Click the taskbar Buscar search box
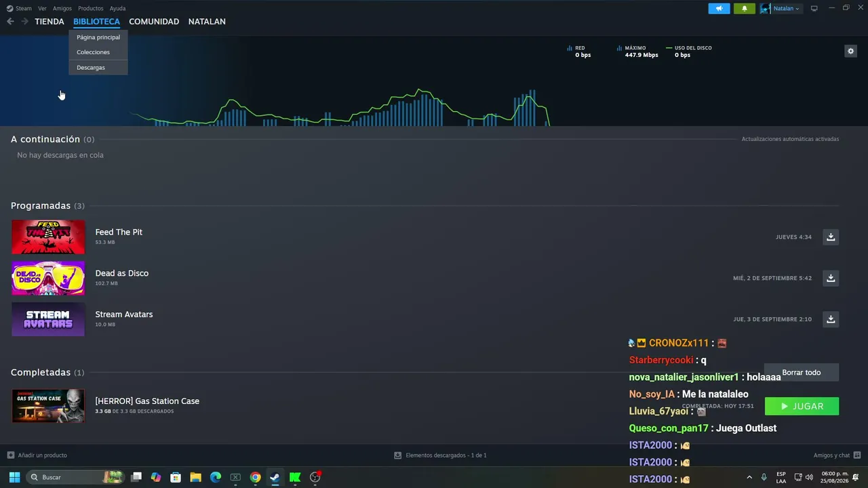The width and height of the screenshot is (868, 488). click(x=76, y=477)
